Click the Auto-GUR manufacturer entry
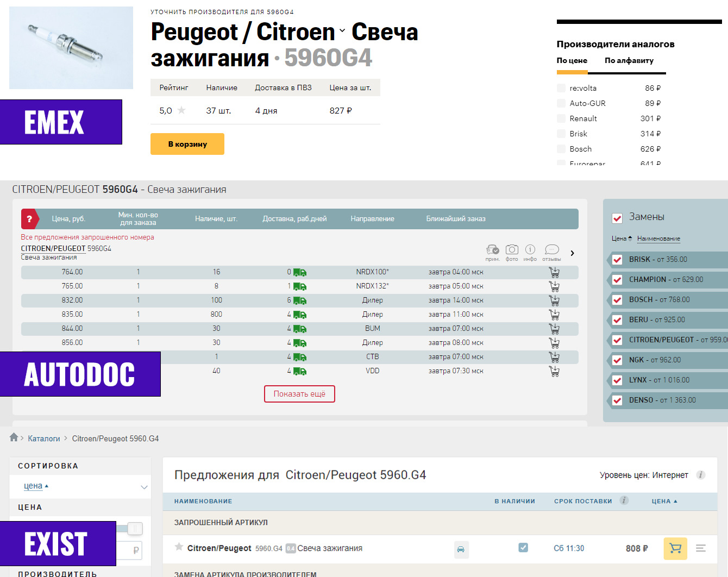The image size is (728, 577). (609, 103)
